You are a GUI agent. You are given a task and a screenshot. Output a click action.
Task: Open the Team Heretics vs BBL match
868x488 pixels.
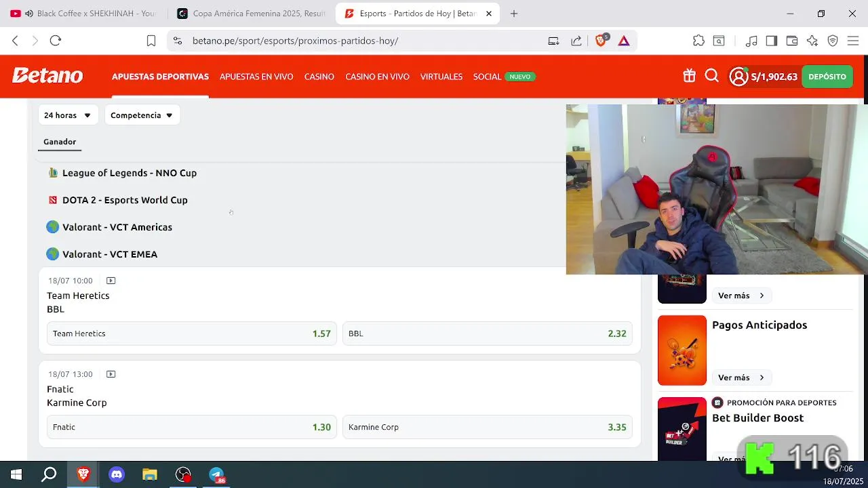tap(78, 302)
